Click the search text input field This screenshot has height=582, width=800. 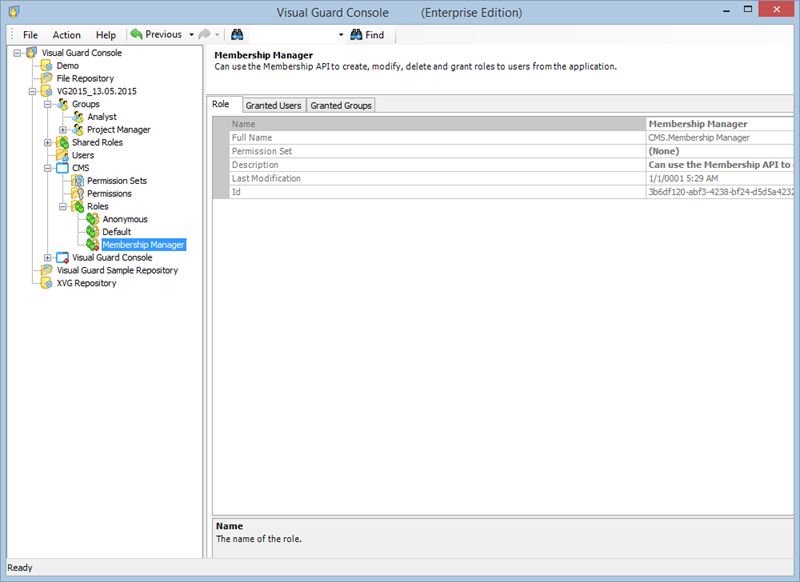290,35
